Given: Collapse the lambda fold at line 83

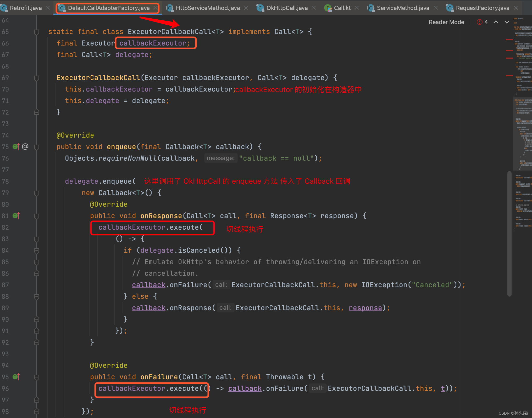Looking at the screenshot, I should coord(37,239).
